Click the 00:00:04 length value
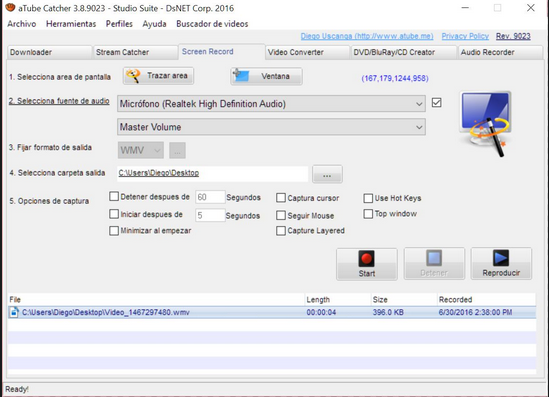 321,312
